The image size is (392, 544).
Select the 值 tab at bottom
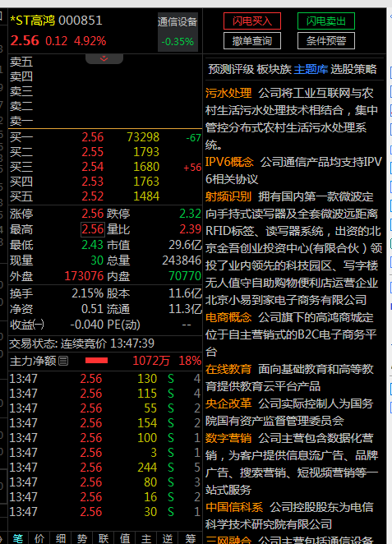(x=125, y=538)
